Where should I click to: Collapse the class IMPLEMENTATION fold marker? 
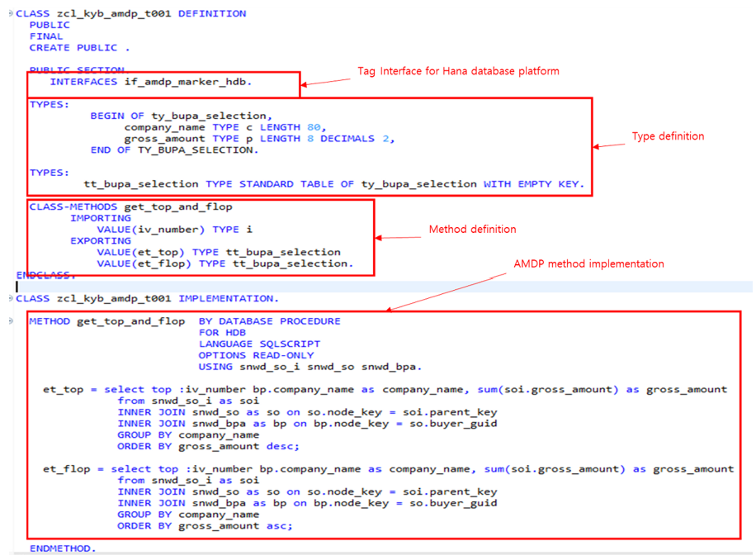pyautogui.click(x=11, y=298)
